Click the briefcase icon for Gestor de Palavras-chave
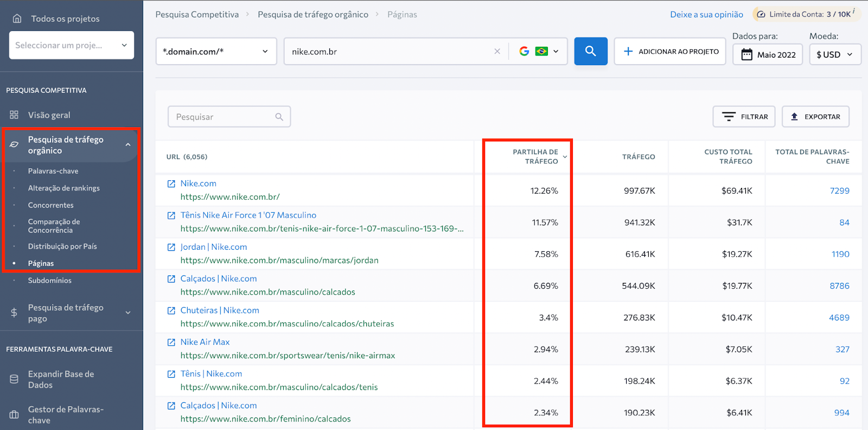Viewport: 868px width, 430px height. (x=14, y=415)
